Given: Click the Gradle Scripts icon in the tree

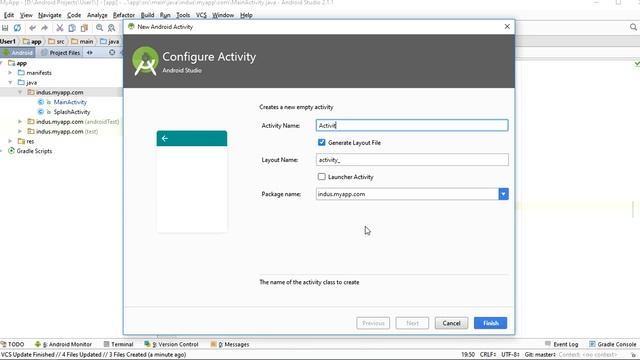Looking at the screenshot, I should (11, 151).
